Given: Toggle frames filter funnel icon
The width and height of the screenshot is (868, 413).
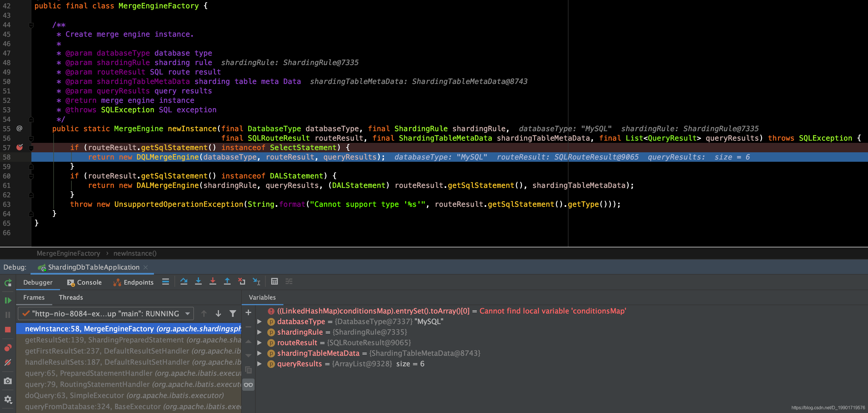Looking at the screenshot, I should tap(233, 314).
